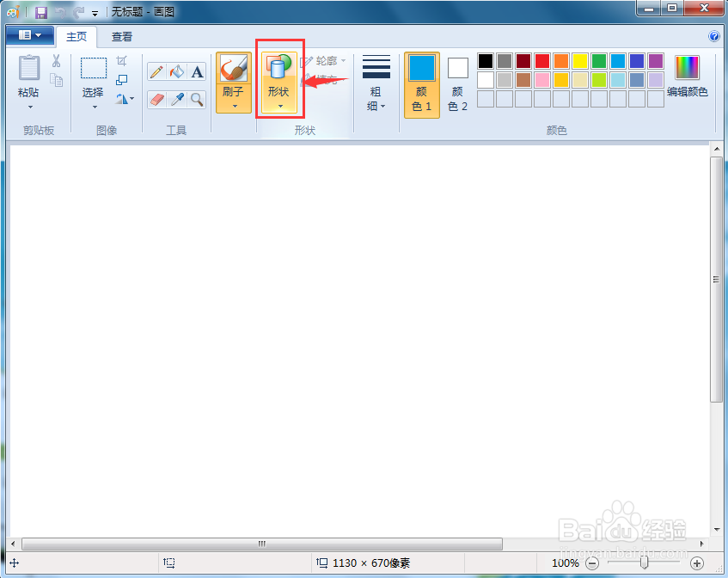The width and height of the screenshot is (728, 578).
Task: Pick the orange color swatch
Action: coord(561,61)
